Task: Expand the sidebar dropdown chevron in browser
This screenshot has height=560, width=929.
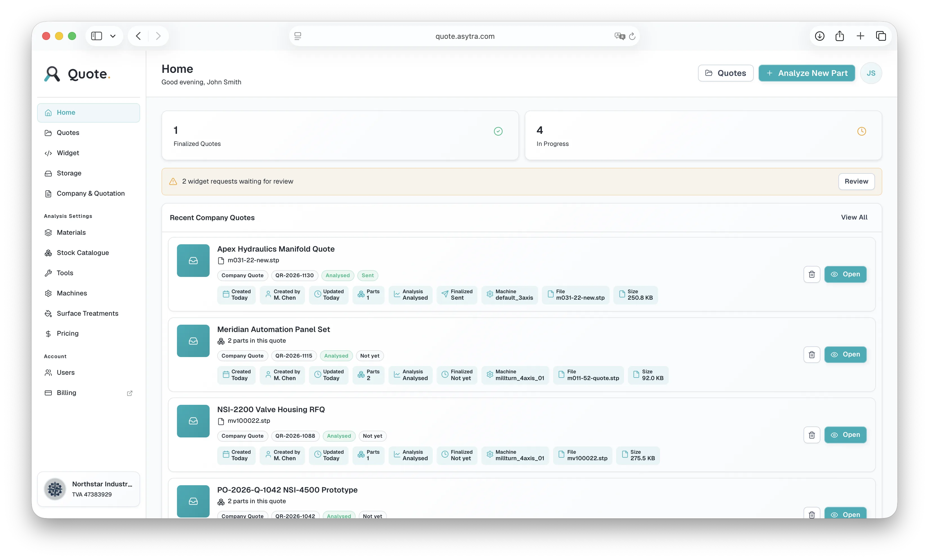Action: click(113, 36)
